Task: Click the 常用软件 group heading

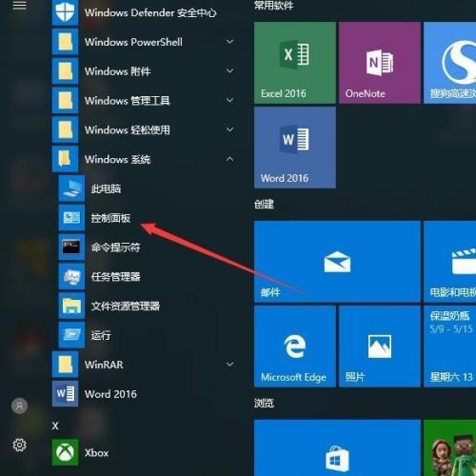Action: (x=273, y=6)
